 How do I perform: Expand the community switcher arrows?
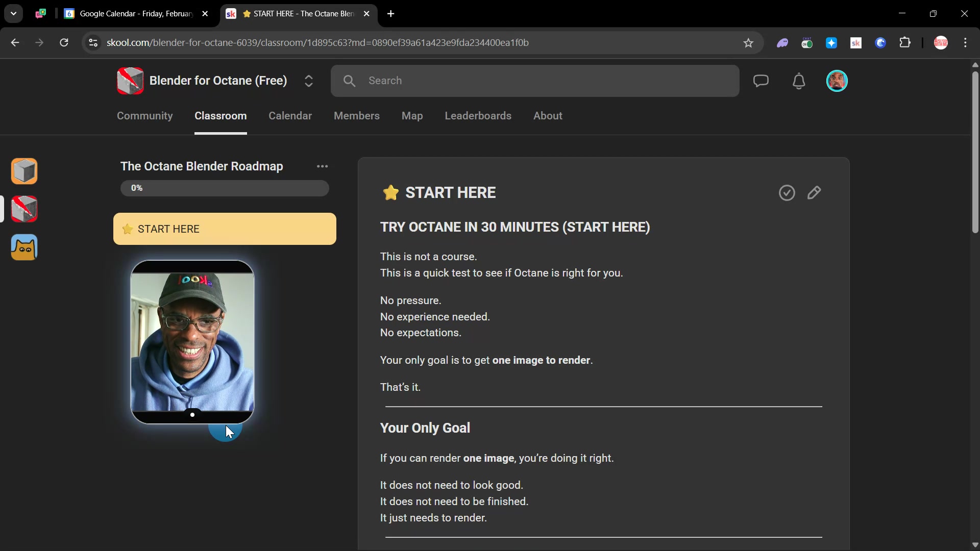tap(308, 81)
